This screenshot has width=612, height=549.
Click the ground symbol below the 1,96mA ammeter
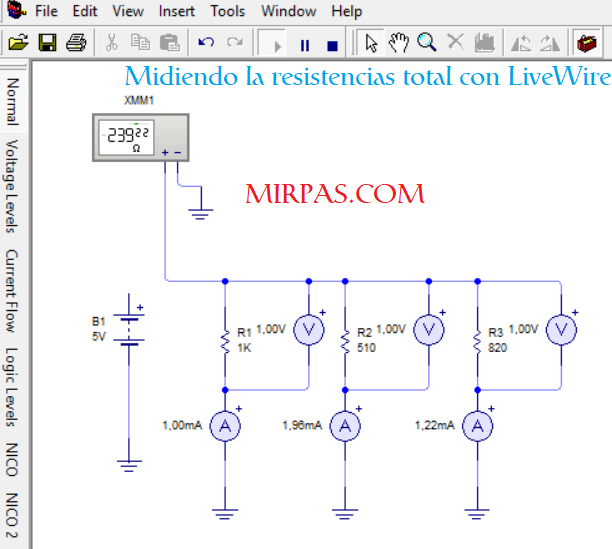point(345,514)
